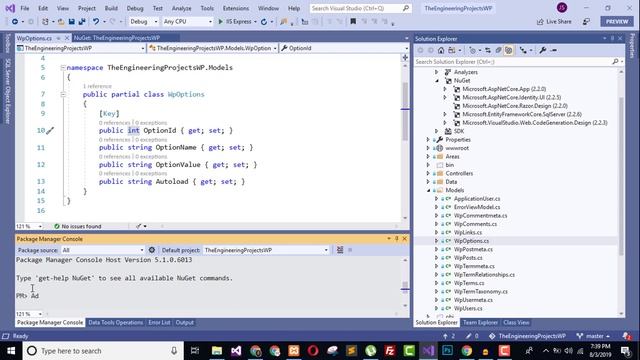
Task: Switch to the Output tab
Action: [x=184, y=322]
